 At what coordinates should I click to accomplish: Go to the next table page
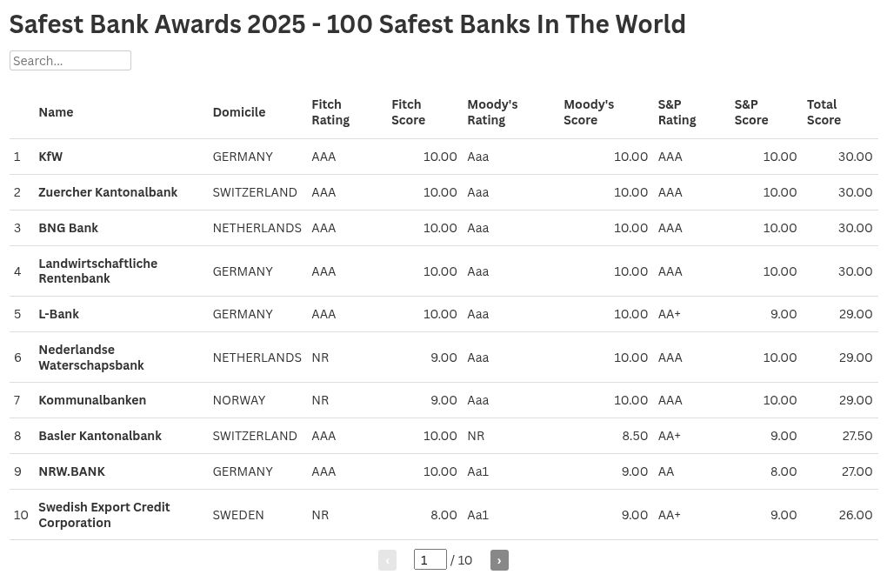(499, 560)
